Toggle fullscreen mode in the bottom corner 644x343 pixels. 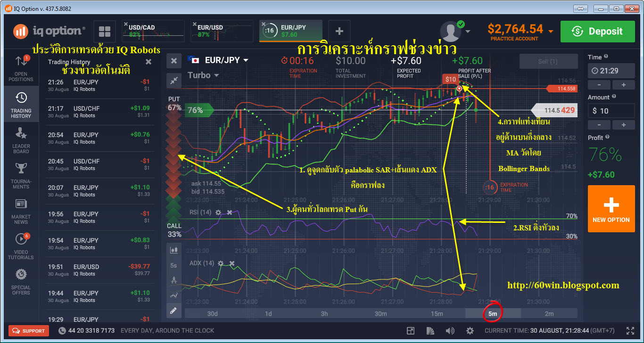click(630, 331)
